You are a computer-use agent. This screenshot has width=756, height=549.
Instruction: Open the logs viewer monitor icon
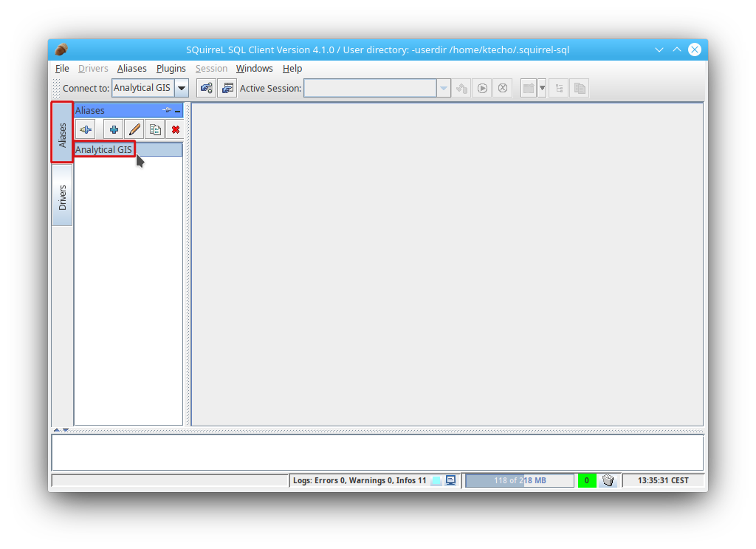[451, 480]
